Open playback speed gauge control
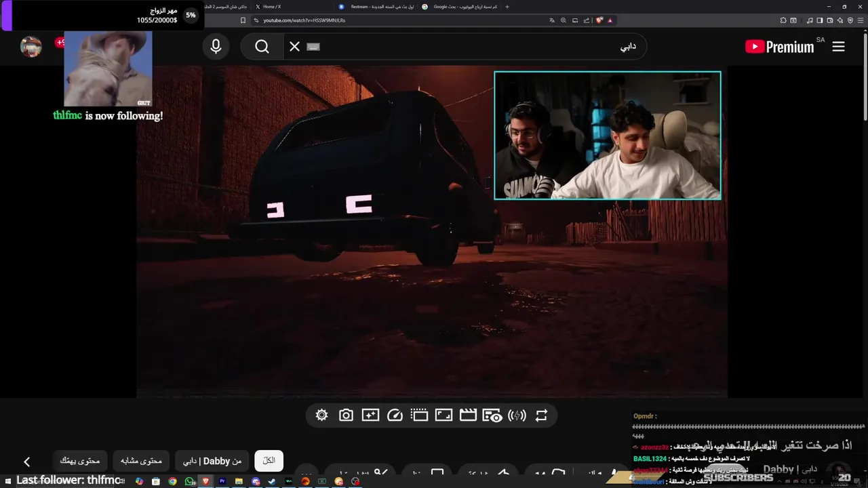 pos(395,415)
